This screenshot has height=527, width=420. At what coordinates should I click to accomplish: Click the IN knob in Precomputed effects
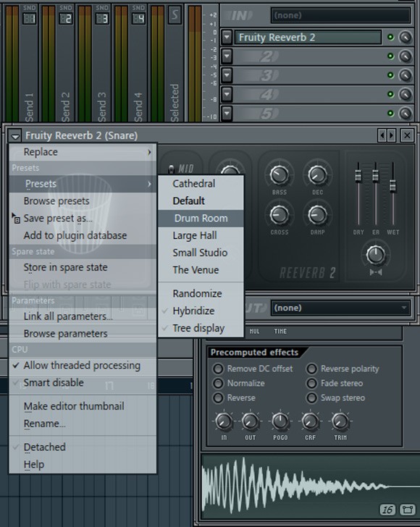coord(224,421)
